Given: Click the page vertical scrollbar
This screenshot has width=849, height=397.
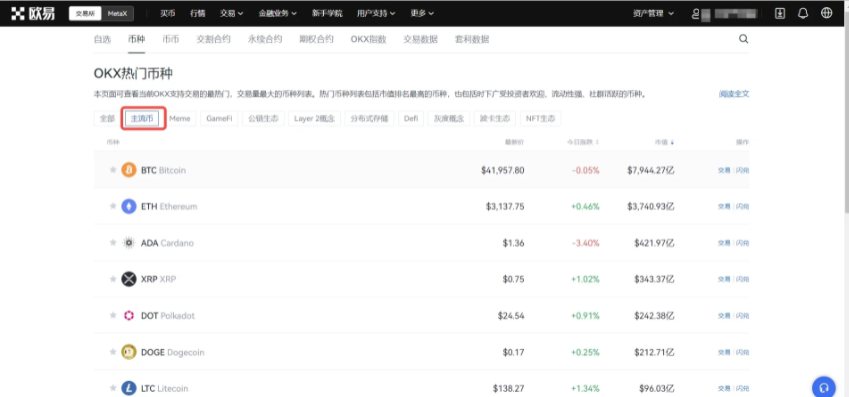Looking at the screenshot, I should click(x=846, y=119).
